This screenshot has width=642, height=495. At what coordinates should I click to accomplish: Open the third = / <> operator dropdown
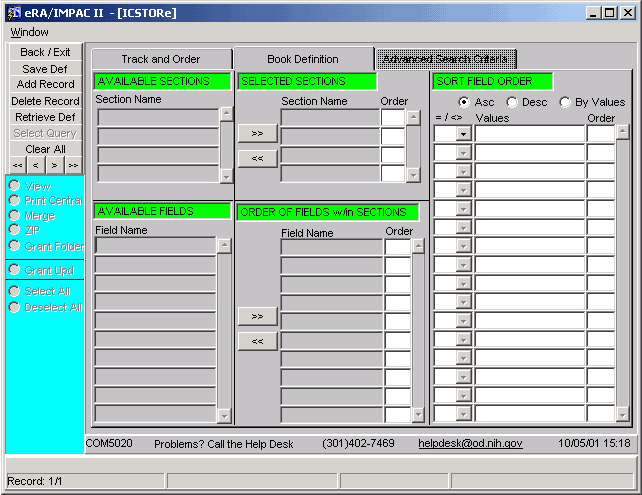tap(463, 172)
